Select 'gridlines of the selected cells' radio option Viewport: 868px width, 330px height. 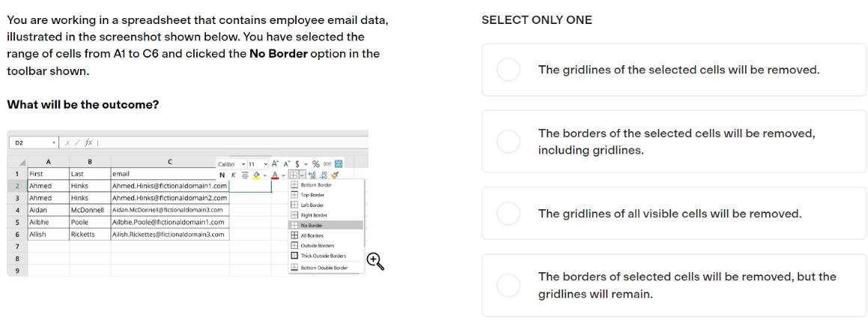click(508, 70)
